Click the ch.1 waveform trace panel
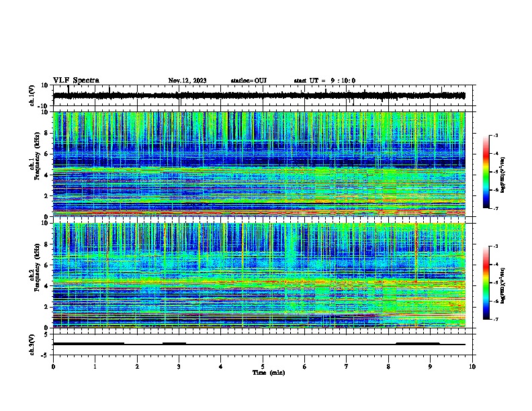This screenshot has height=411, width=532. pyautogui.click(x=264, y=95)
